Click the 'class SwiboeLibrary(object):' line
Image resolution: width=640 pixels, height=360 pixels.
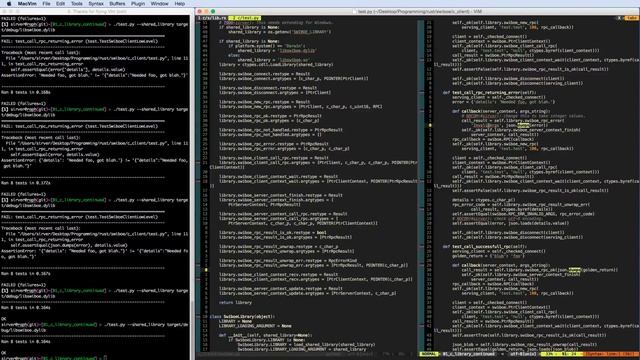click(x=242, y=316)
